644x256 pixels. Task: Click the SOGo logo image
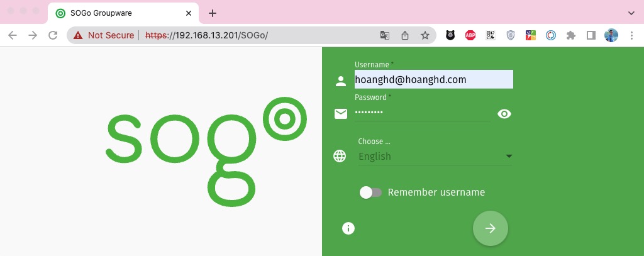tap(206, 152)
